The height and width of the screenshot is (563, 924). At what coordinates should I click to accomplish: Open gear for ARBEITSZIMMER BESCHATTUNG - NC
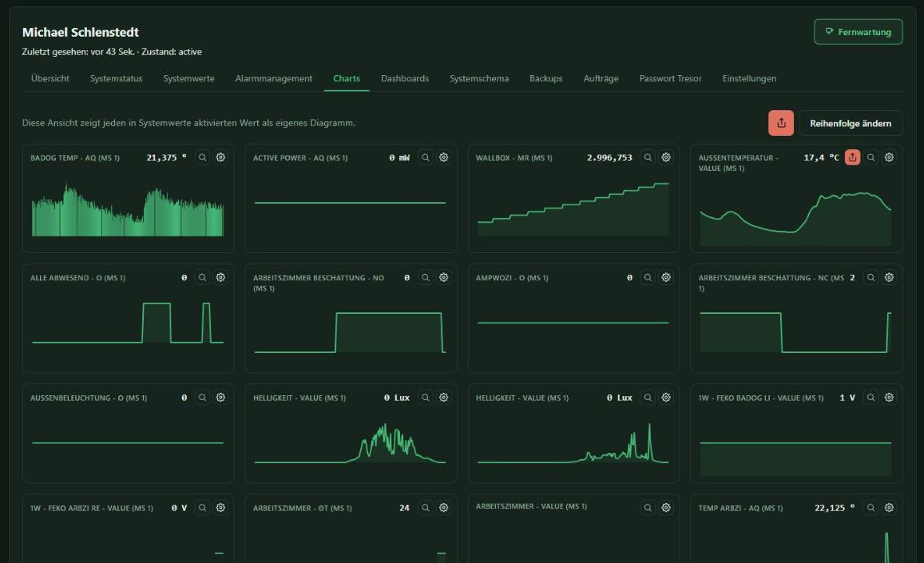pyautogui.click(x=889, y=277)
